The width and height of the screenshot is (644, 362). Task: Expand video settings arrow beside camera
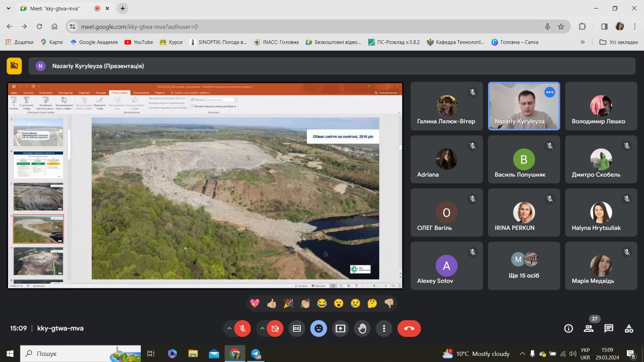pos(262,328)
